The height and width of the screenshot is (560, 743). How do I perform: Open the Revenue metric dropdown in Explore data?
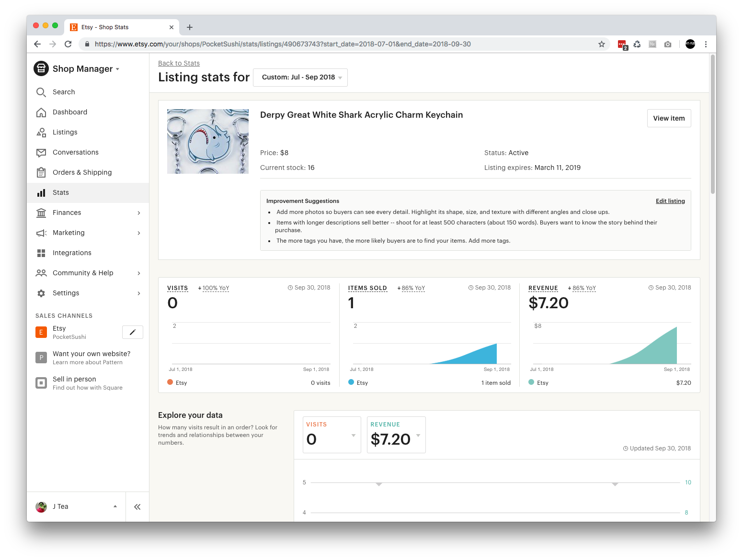pyautogui.click(x=396, y=435)
